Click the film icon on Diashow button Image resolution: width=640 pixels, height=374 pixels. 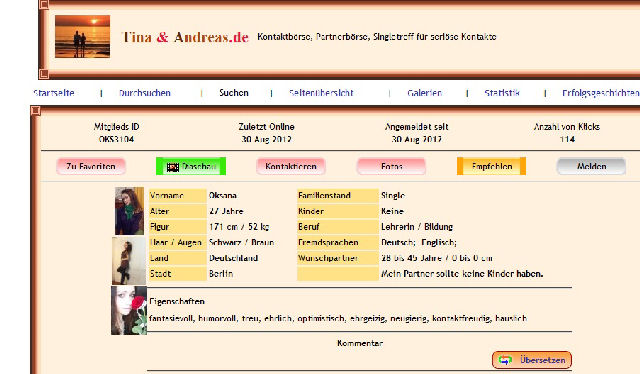[x=173, y=167]
